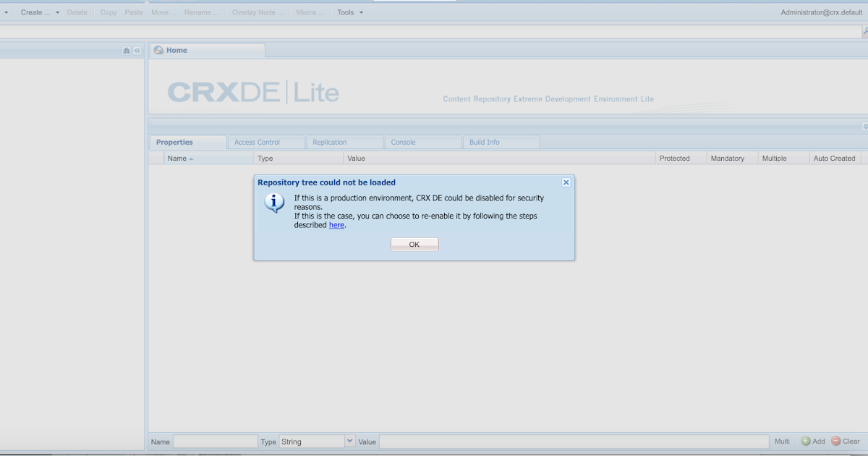
Task: Open the Tools dropdown menu
Action: click(x=349, y=12)
